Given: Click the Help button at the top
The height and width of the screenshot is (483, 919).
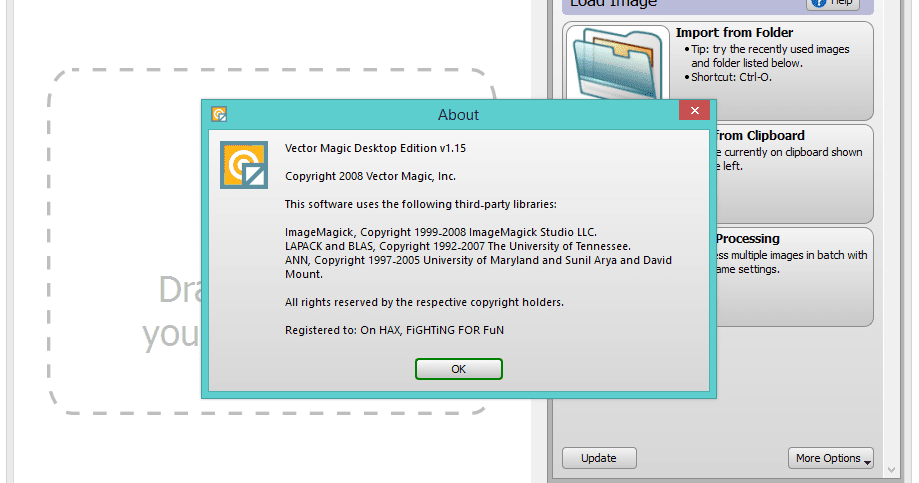Looking at the screenshot, I should click(x=833, y=3).
